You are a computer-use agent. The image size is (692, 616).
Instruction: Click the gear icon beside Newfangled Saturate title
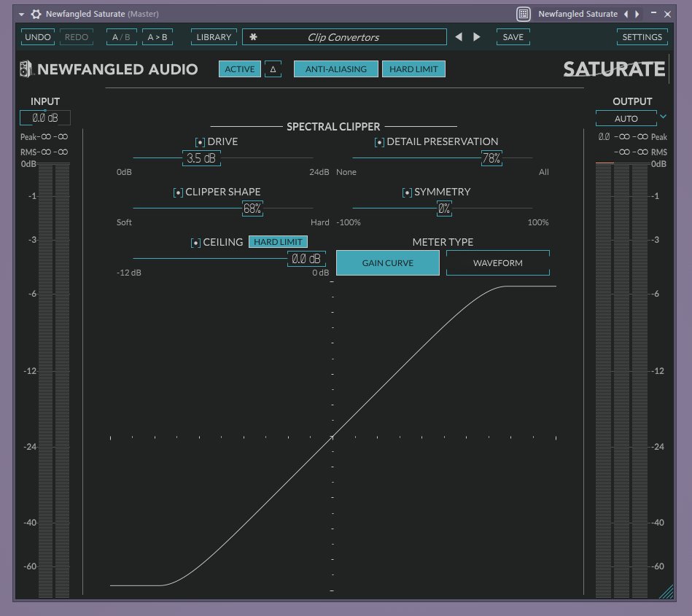pos(36,14)
